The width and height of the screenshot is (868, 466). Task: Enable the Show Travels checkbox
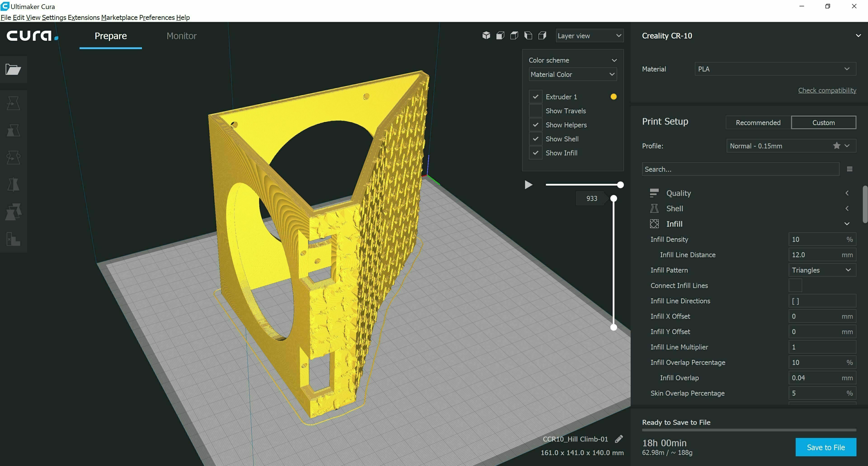pyautogui.click(x=535, y=111)
